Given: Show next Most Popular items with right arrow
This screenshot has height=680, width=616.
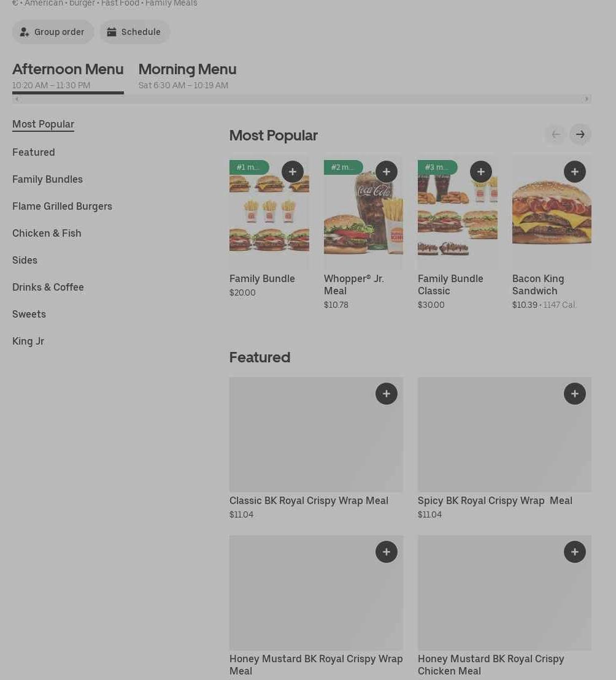Looking at the screenshot, I should (580, 134).
